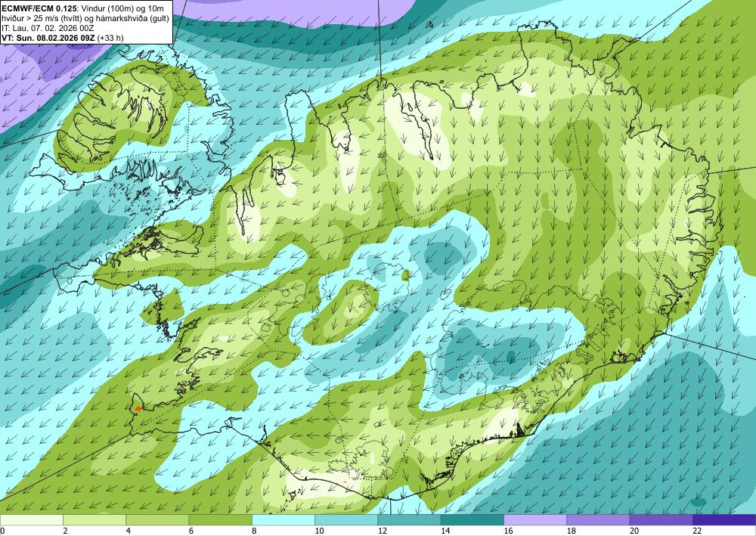Click the legend scale value "20"

pos(634,531)
